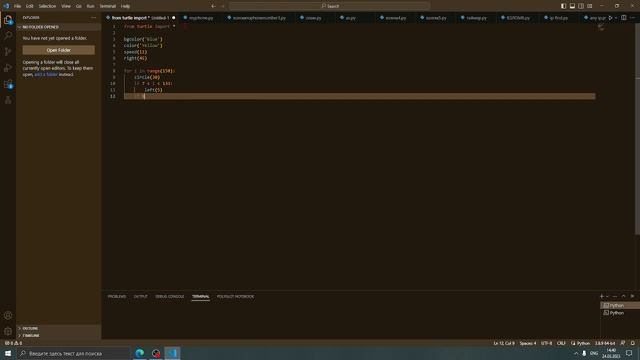Click the errors and warnings status indicator
This screenshot has height=360, width=640.
coord(13,343)
